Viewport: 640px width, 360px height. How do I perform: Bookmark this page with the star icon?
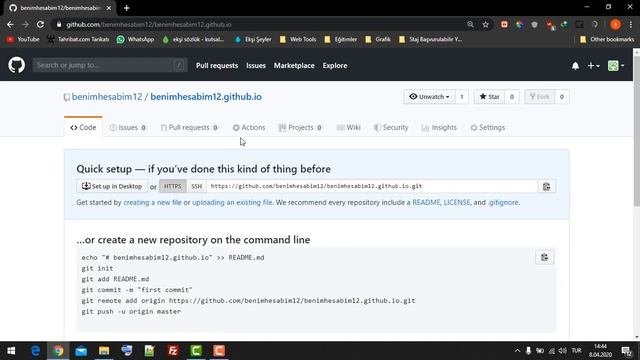click(x=485, y=24)
